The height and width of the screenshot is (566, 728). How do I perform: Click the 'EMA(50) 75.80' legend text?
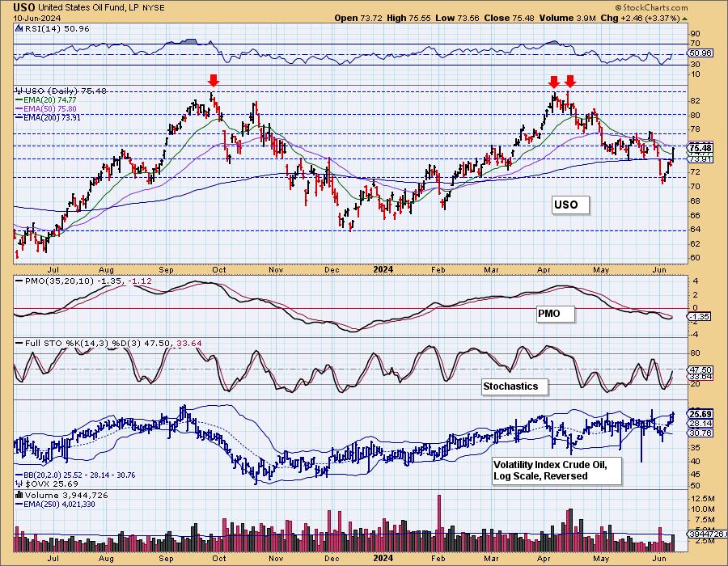pyautogui.click(x=50, y=108)
